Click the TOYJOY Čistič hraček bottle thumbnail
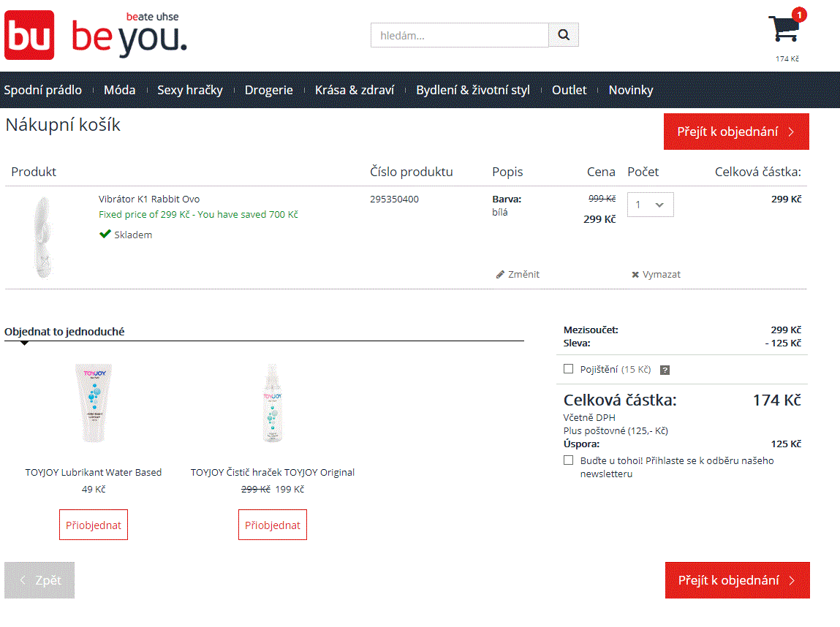Viewport: 840px width, 627px height. (273, 403)
